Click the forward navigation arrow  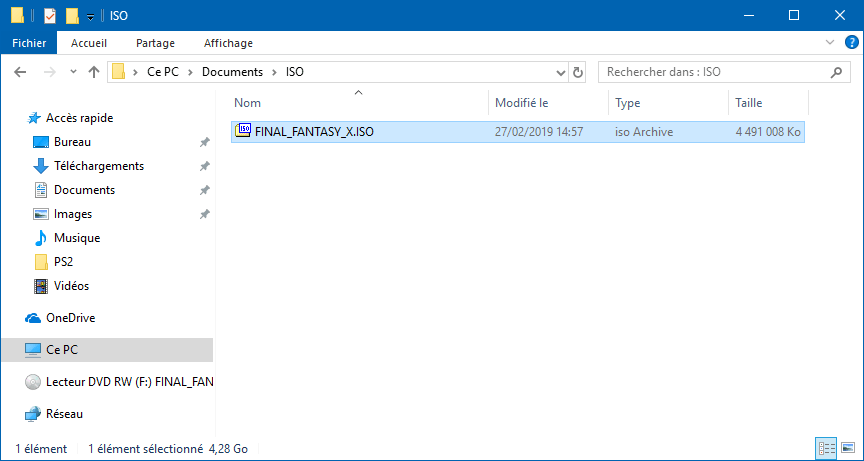coord(50,72)
